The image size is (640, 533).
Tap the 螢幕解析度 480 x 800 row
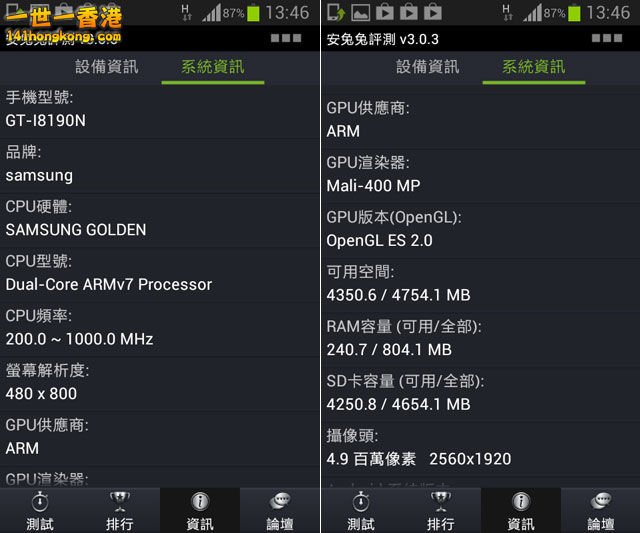pyautogui.click(x=160, y=382)
